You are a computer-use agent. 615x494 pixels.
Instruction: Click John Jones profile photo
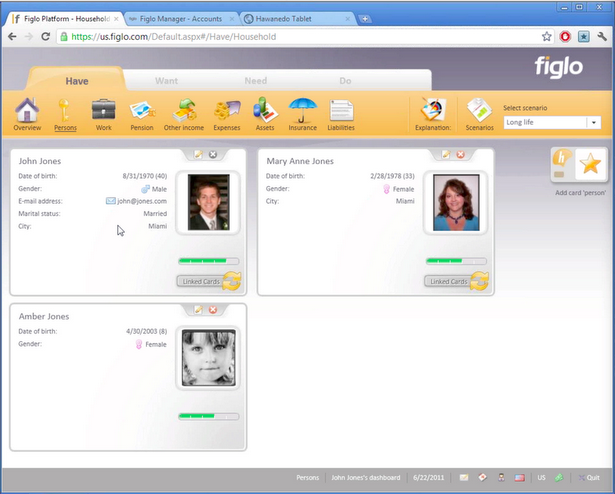point(209,202)
